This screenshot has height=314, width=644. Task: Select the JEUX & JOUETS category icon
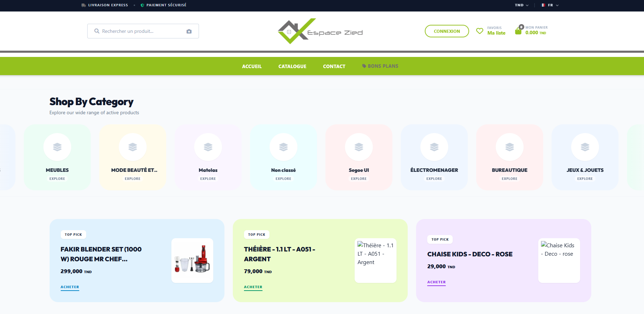(585, 147)
